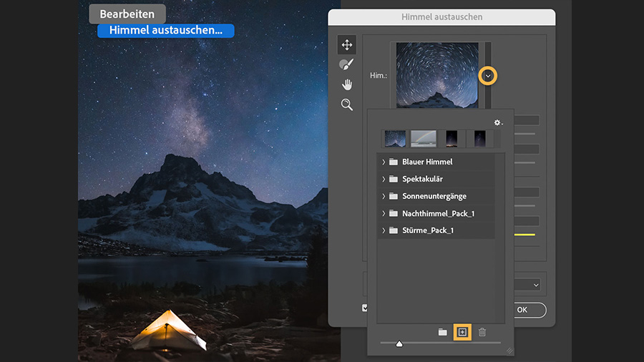Select Blauer Himmel folder label

point(427,162)
